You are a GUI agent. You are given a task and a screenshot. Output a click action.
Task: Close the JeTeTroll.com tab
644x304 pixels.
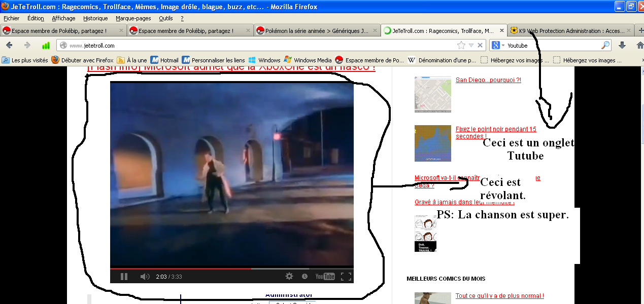tap(501, 30)
